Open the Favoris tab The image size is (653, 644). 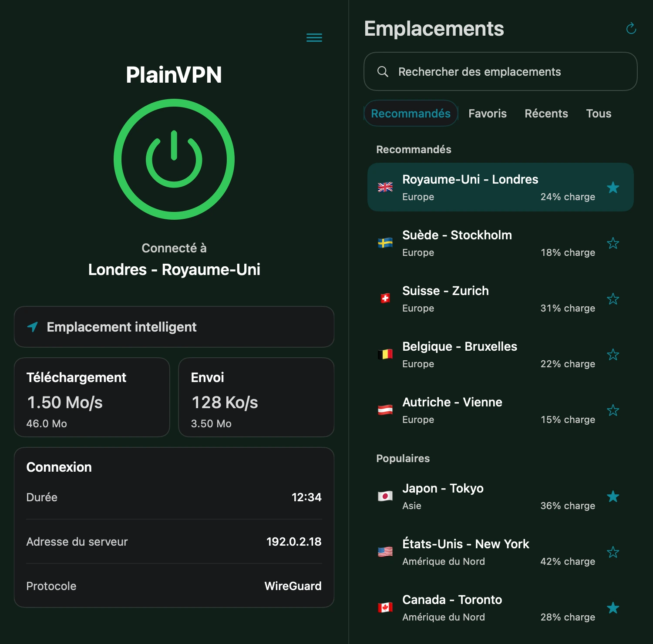click(488, 114)
